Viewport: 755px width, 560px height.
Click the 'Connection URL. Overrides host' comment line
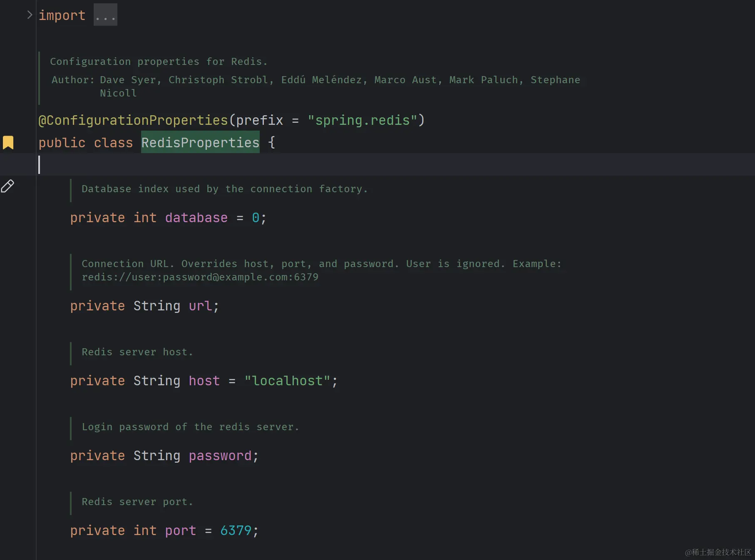321,264
